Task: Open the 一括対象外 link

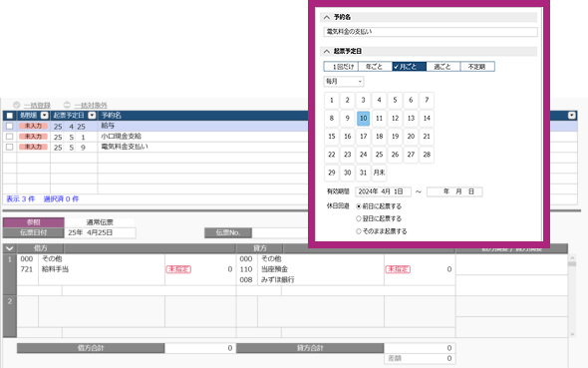Action: [x=91, y=106]
